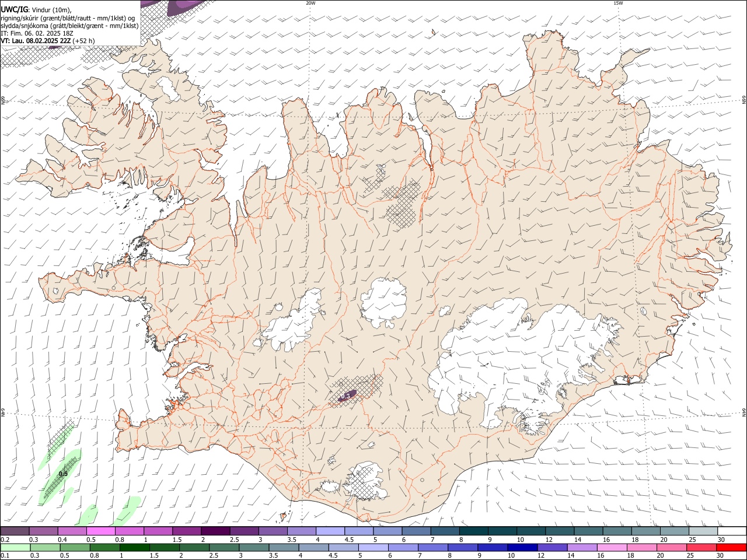Click the white upper legend swatch above 30
This screenshot has width=747, height=560.
point(732,531)
